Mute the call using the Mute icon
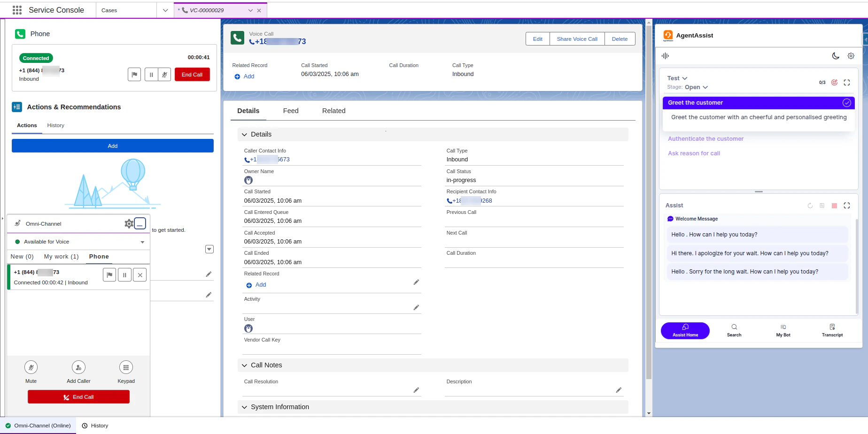This screenshot has height=434, width=868. point(31,367)
